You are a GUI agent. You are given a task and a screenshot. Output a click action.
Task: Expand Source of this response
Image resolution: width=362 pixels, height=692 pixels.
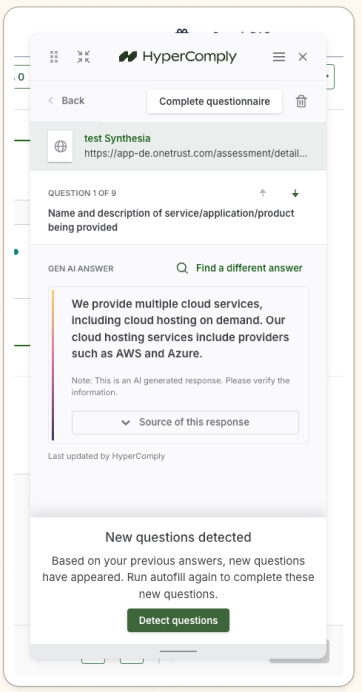(185, 422)
